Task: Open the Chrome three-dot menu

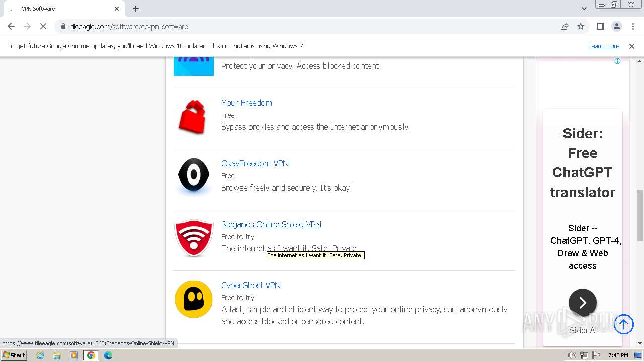Action: 633,26
